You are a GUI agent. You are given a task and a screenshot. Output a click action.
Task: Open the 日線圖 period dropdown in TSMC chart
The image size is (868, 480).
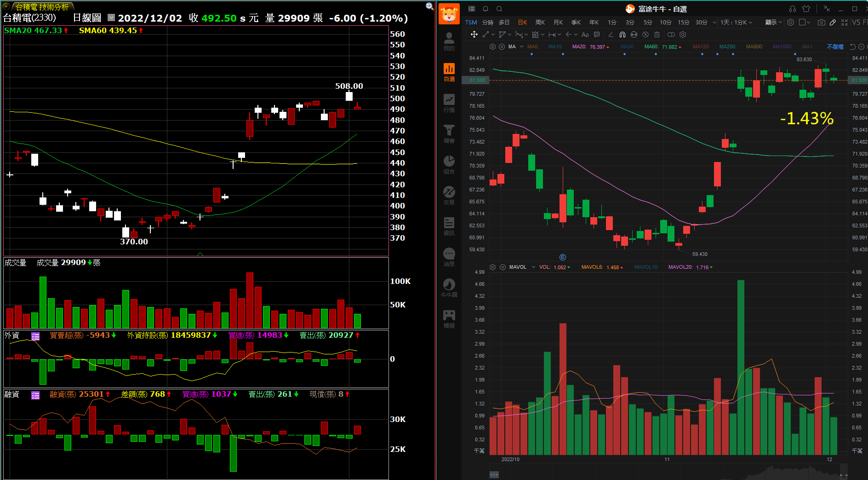click(111, 17)
